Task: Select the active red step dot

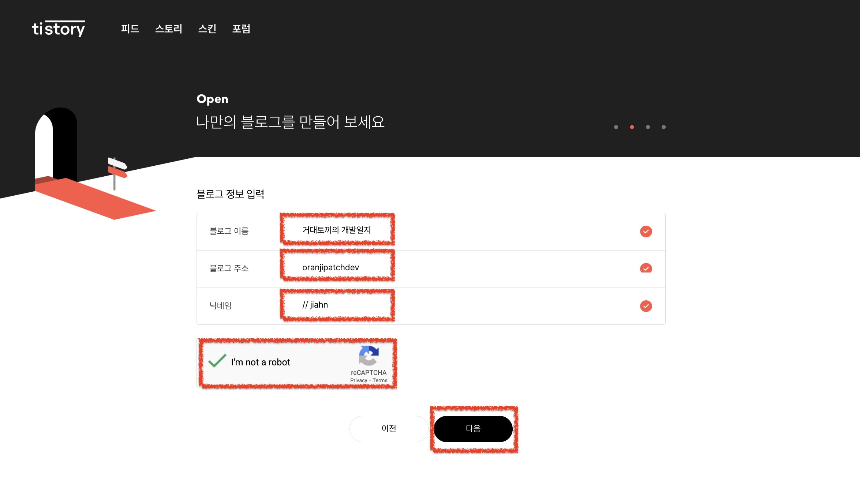Action: pyautogui.click(x=632, y=127)
